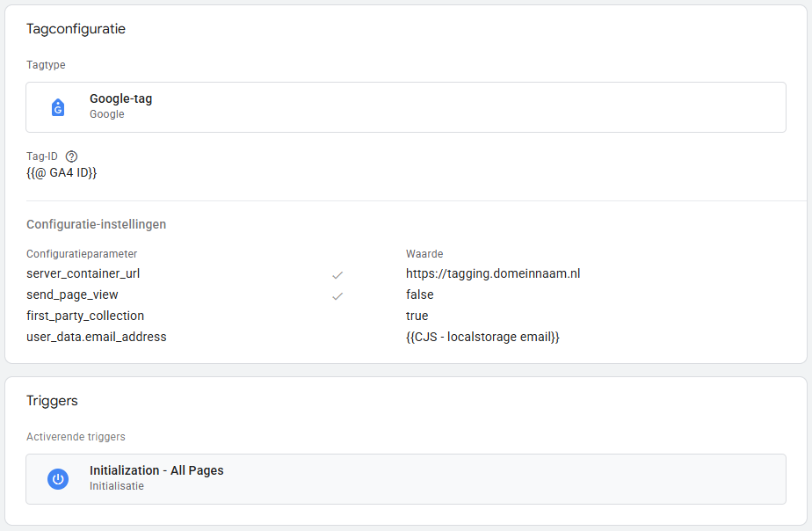Click the Initialization trigger power icon

click(x=58, y=479)
